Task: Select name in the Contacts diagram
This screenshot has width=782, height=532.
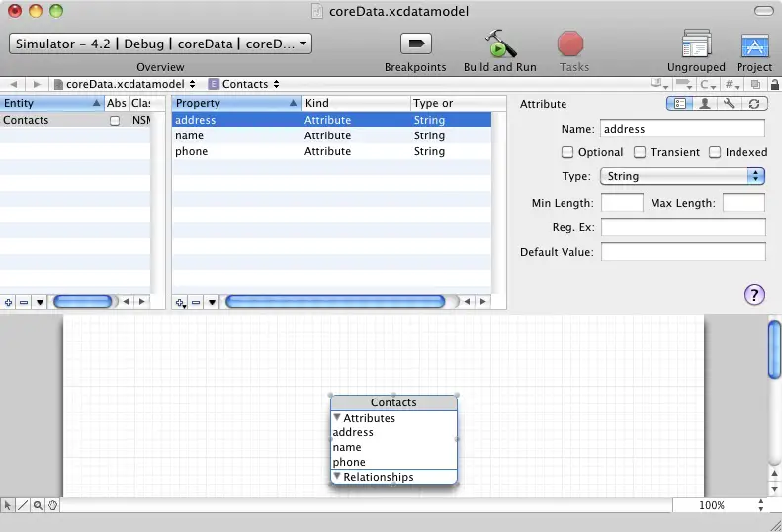Action: pyautogui.click(x=347, y=447)
